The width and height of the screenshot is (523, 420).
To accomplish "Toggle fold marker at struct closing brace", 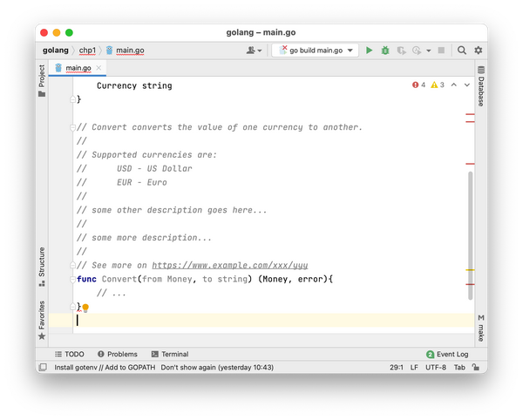I will [72, 99].
